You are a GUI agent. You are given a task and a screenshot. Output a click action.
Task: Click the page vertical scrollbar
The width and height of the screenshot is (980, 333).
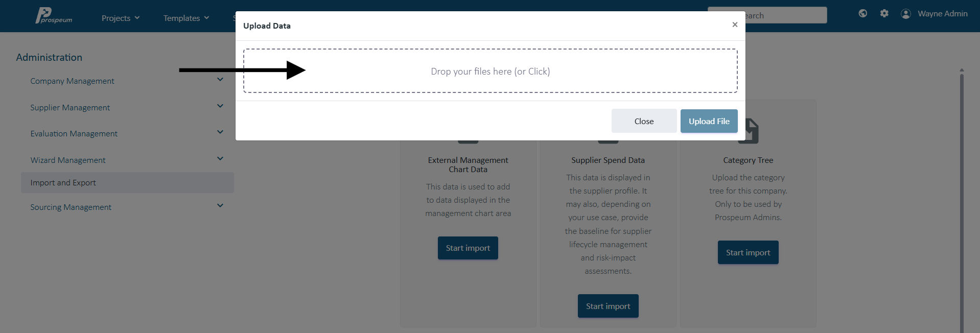point(962,200)
